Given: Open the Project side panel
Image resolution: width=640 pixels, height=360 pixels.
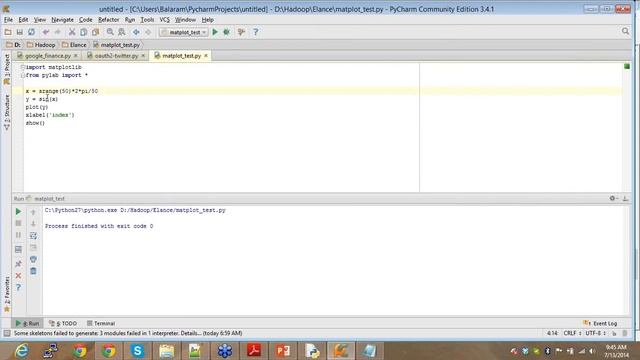Looking at the screenshot, I should 7,69.
